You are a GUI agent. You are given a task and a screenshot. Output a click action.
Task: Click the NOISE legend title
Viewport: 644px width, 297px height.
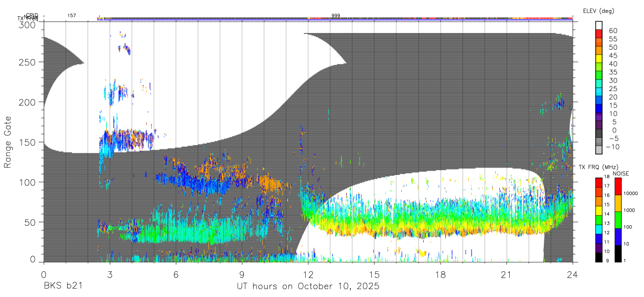(x=620, y=173)
